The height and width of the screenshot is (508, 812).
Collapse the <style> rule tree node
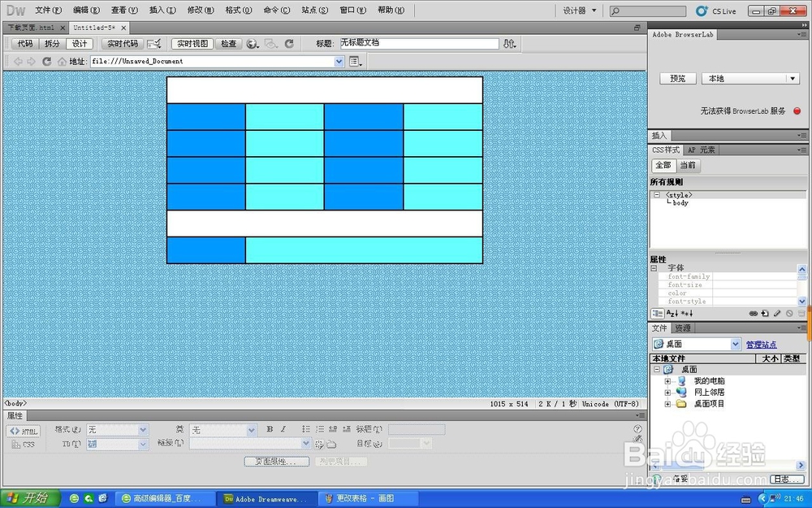point(657,195)
